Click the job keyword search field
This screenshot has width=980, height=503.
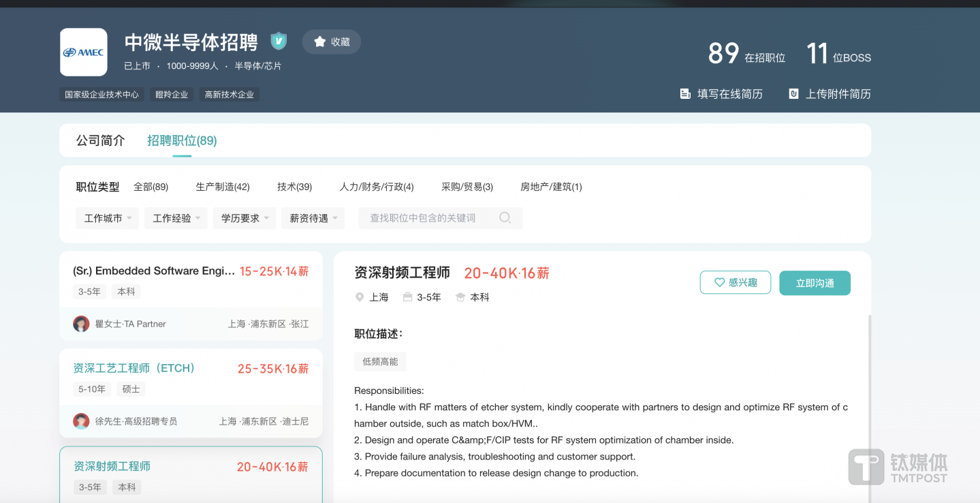(x=429, y=218)
